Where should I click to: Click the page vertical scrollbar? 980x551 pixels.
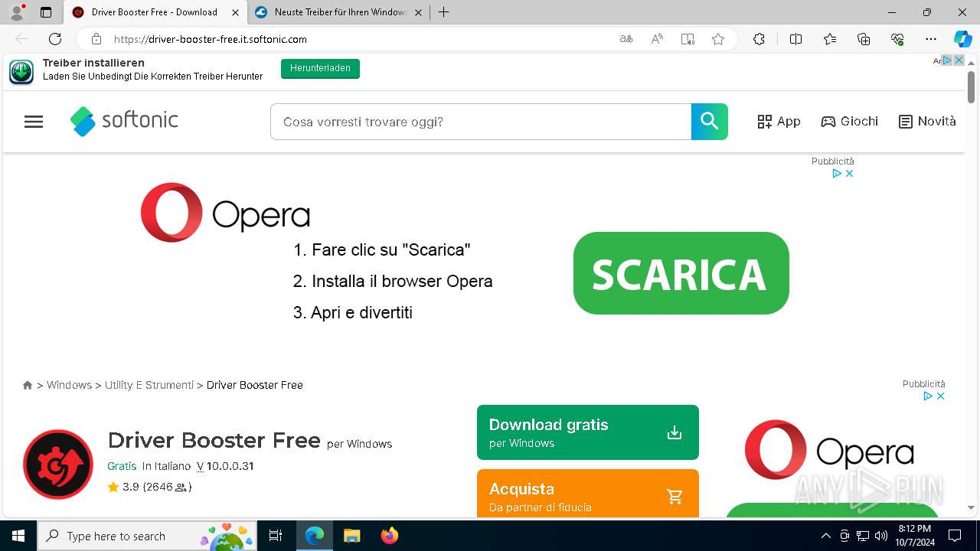pyautogui.click(x=971, y=86)
